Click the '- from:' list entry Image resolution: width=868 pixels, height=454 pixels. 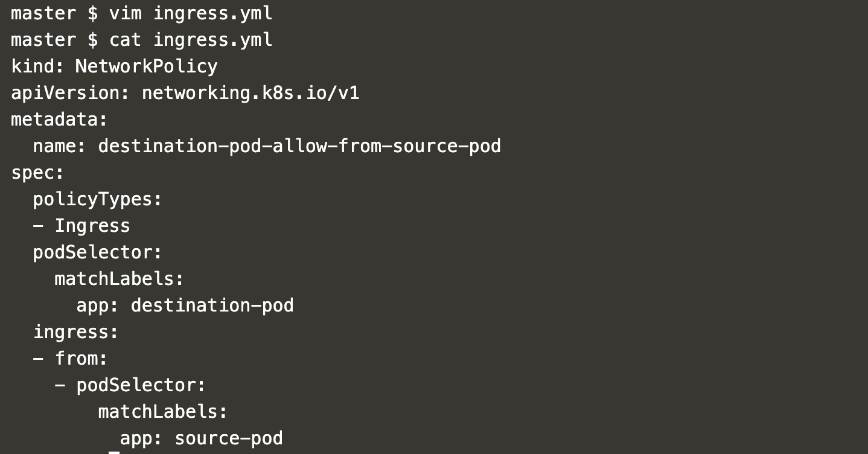[70, 359]
